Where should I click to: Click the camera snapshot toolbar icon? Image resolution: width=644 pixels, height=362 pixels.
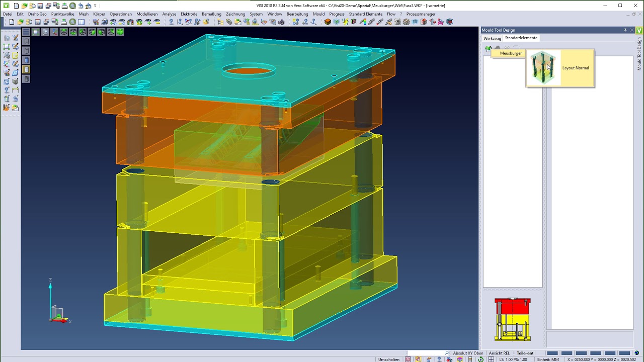[x=281, y=22]
